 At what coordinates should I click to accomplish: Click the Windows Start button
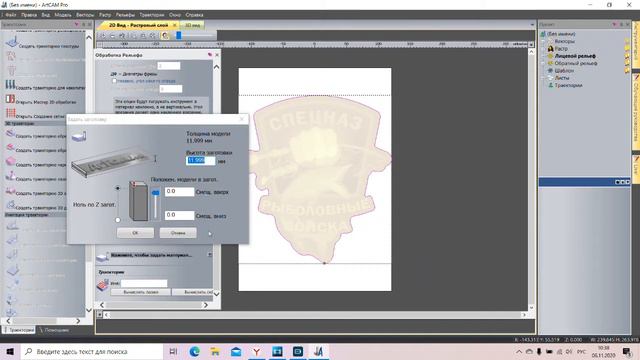(10, 351)
